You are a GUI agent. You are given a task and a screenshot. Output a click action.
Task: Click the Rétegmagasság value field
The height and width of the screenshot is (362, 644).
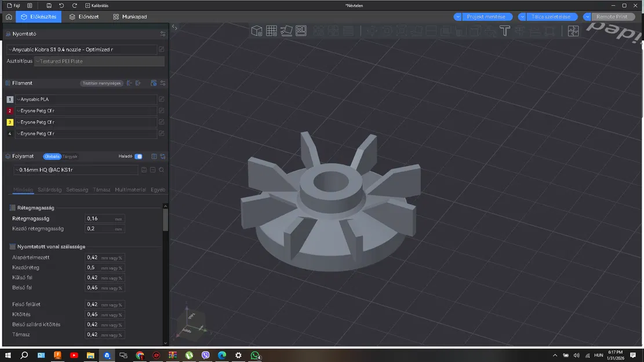coord(105,219)
